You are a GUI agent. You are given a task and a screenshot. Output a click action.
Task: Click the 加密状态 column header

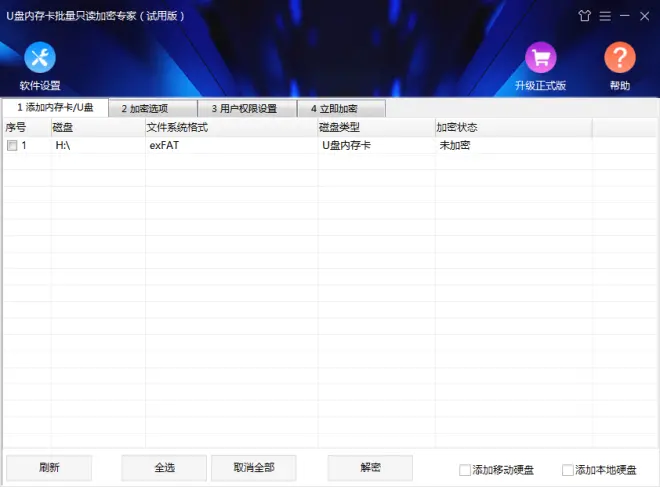click(514, 128)
